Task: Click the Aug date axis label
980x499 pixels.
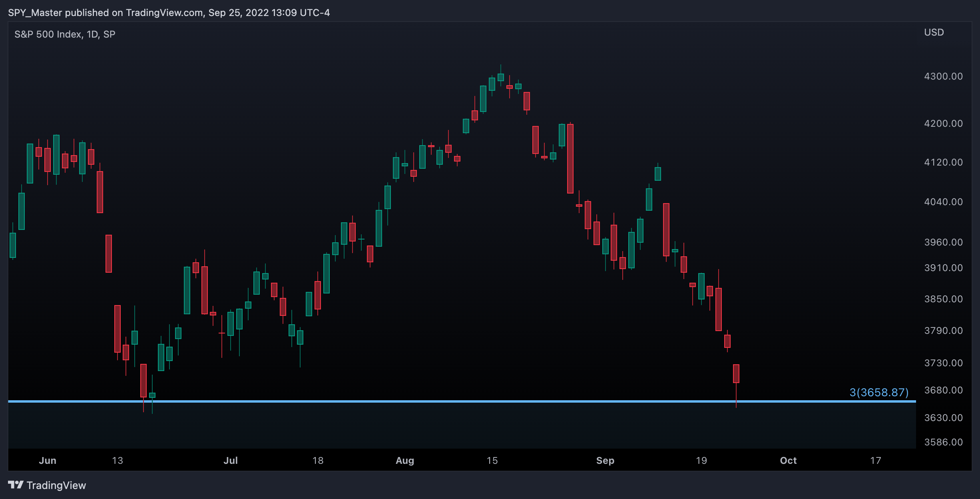Action: [405, 461]
